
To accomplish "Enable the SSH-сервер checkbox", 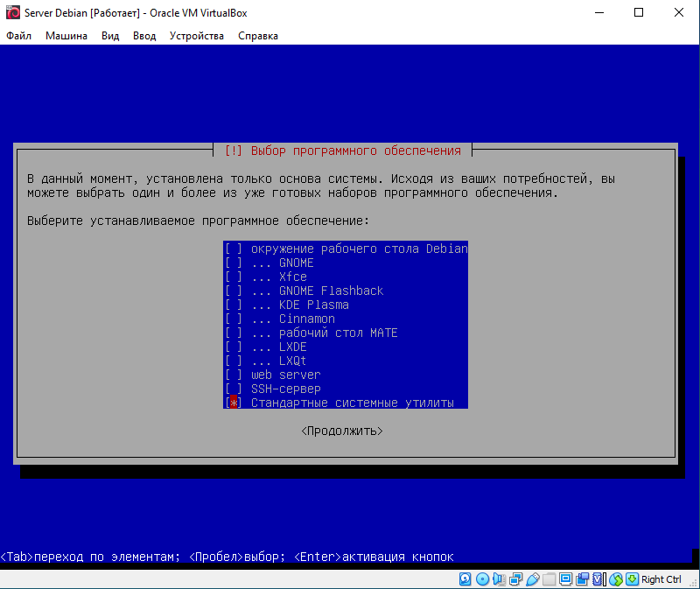I will point(233,389).
